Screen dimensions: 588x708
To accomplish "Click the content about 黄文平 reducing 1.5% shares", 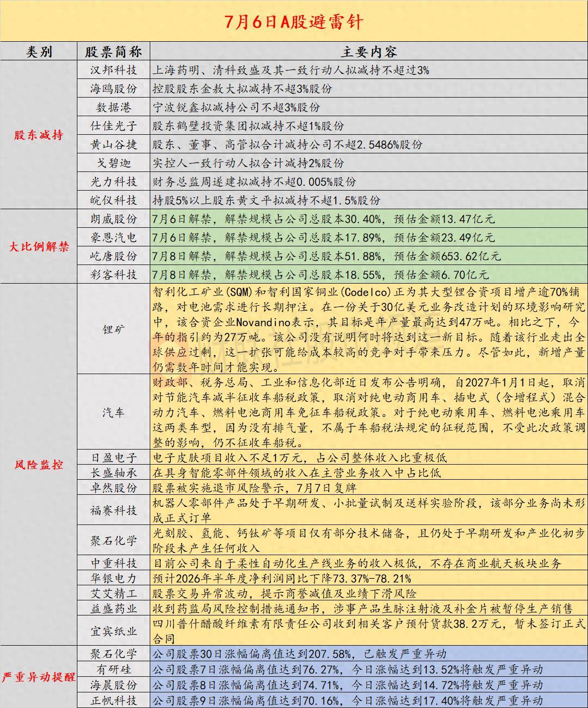I will (266, 200).
